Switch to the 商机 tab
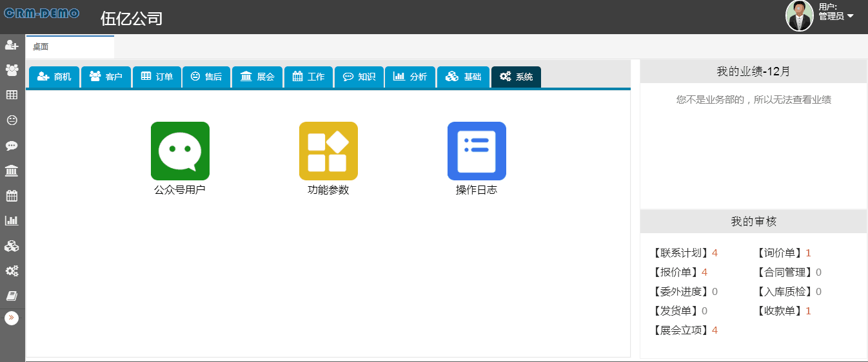This screenshot has height=362, width=868. [54, 77]
